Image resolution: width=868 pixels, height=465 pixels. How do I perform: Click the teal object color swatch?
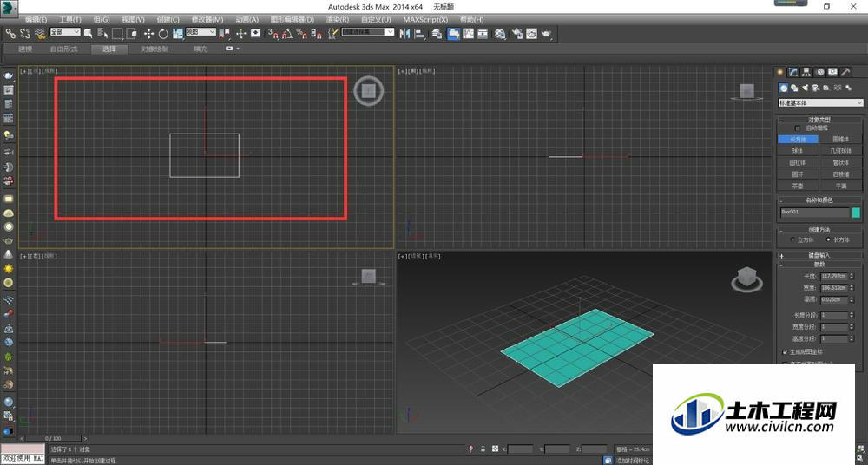click(x=857, y=213)
